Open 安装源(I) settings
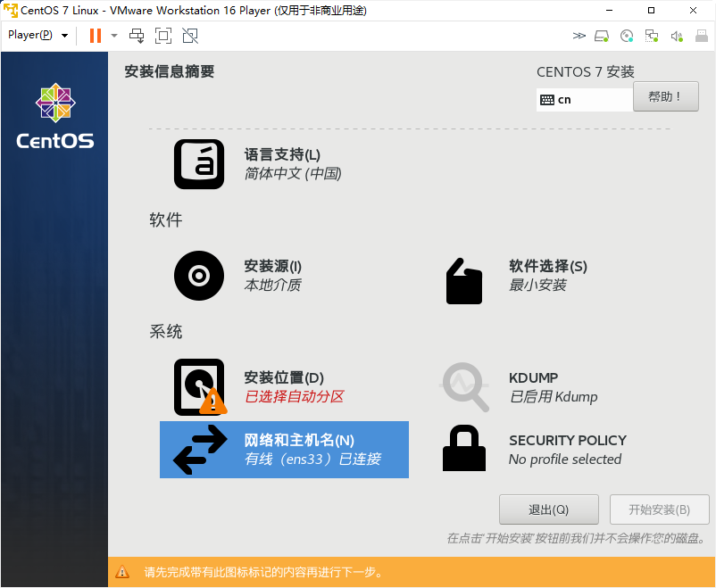 (272, 266)
